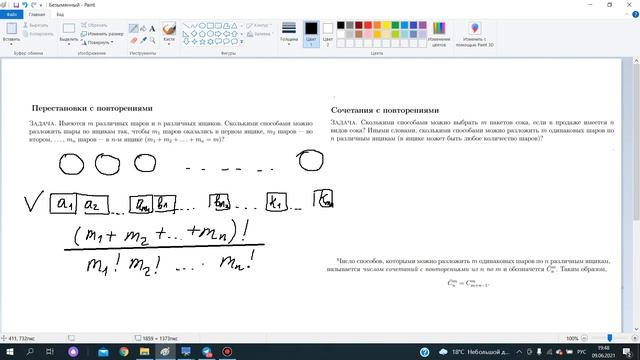Pick the right arrow shape

coord(218,33)
